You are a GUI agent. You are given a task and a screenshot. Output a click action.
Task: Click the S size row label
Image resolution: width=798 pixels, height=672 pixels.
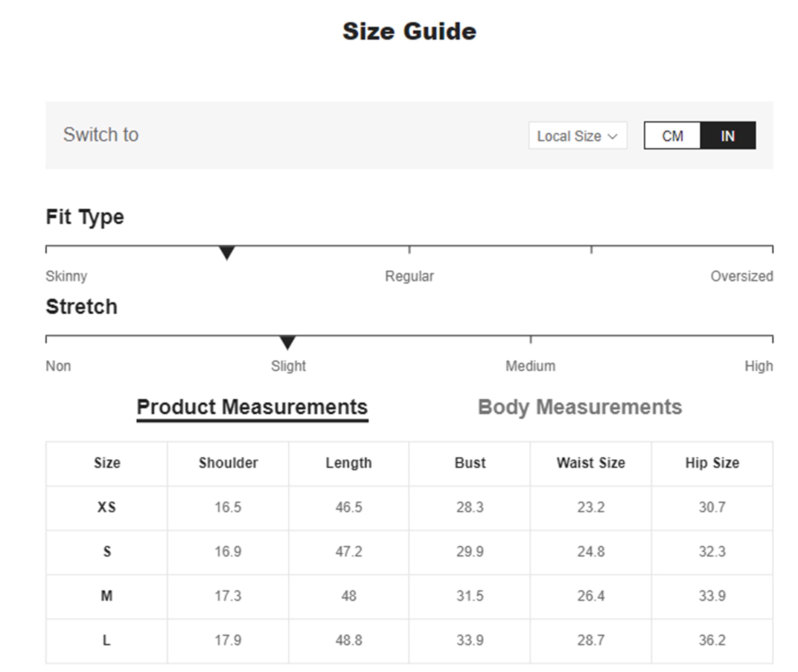click(107, 551)
